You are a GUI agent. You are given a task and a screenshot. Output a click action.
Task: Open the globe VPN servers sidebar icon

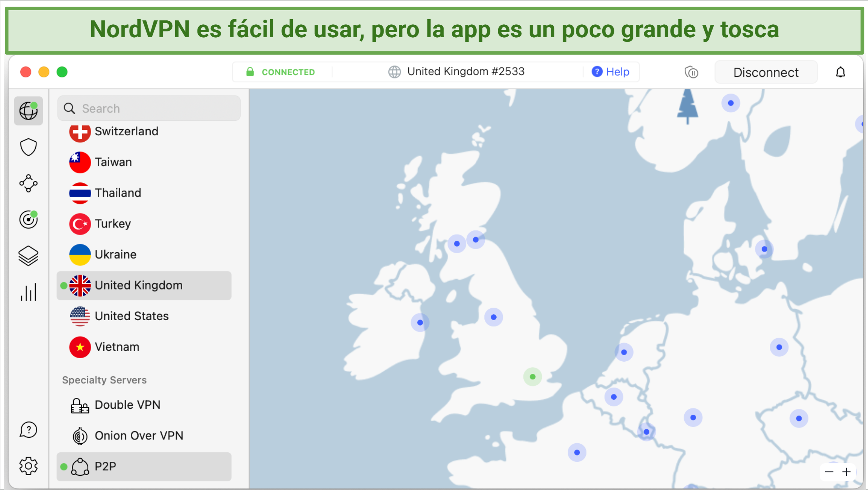pos(28,111)
